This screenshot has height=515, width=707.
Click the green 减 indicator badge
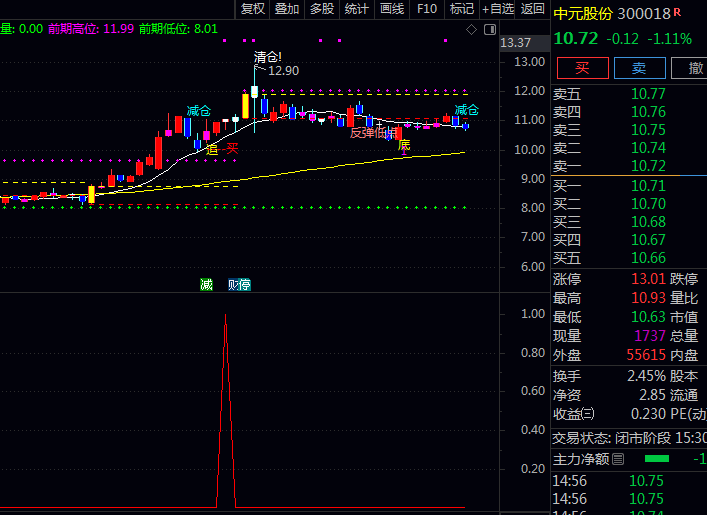click(207, 285)
